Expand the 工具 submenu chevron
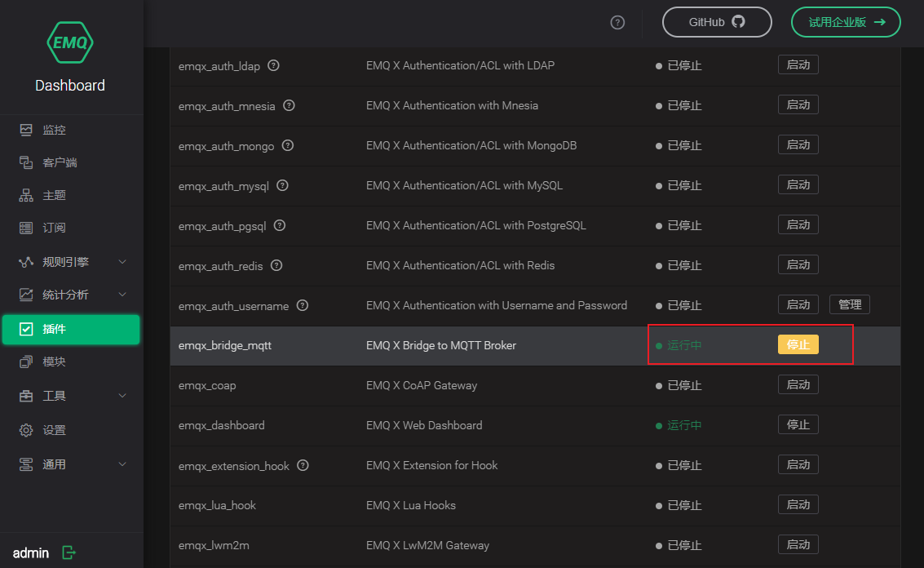Viewport: 924px width, 568px height. click(122, 396)
